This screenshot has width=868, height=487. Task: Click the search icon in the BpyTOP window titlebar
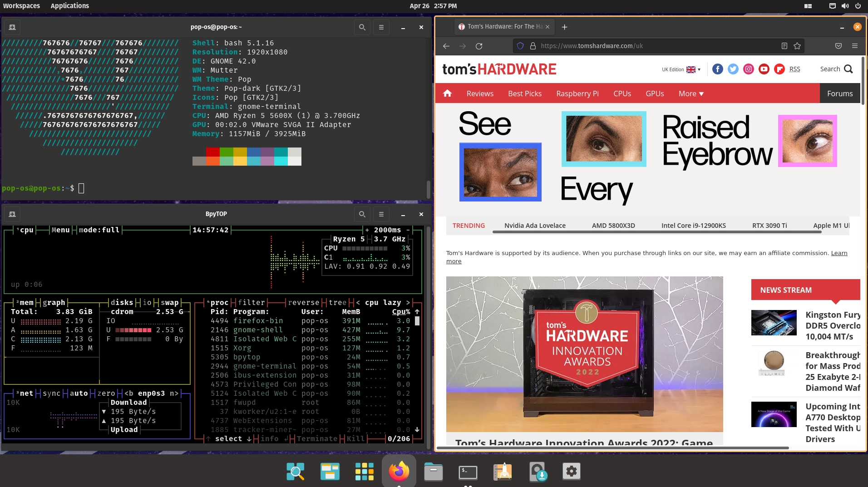coord(362,214)
